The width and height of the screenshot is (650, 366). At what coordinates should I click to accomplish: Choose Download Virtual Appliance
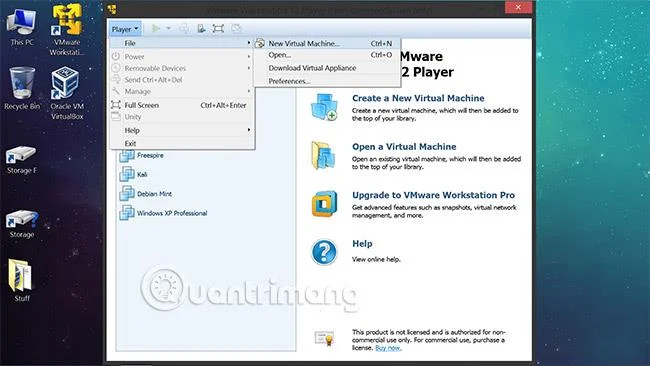327,68
